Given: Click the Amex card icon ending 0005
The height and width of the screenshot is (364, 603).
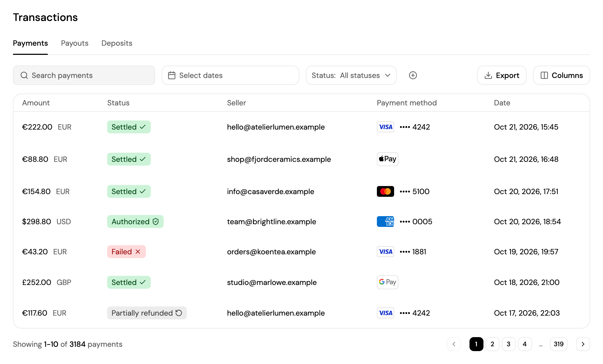Looking at the screenshot, I should (385, 222).
